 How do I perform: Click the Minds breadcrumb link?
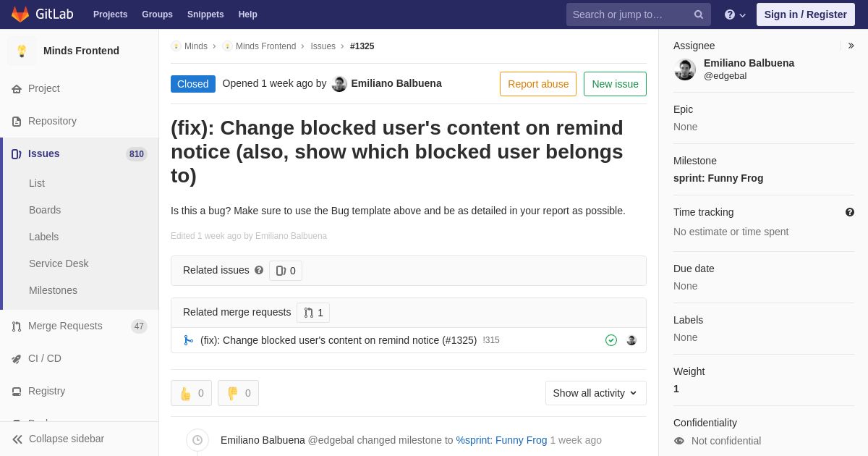[196, 46]
